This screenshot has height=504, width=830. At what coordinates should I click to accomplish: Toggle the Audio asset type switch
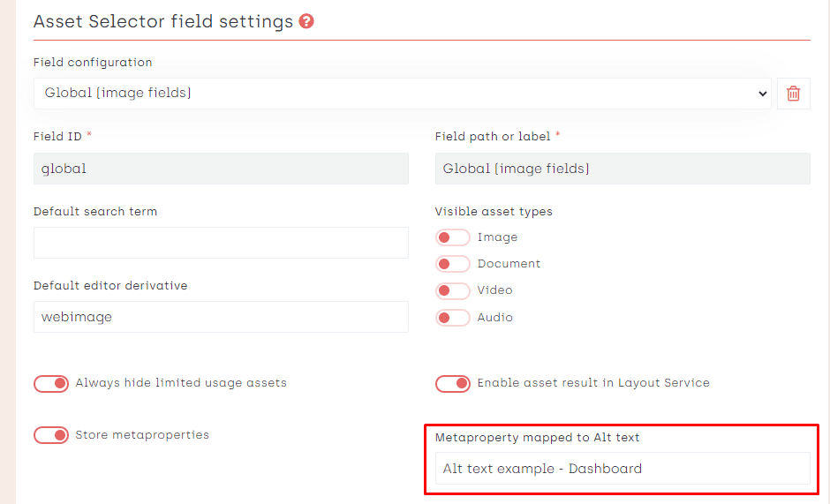(x=452, y=318)
